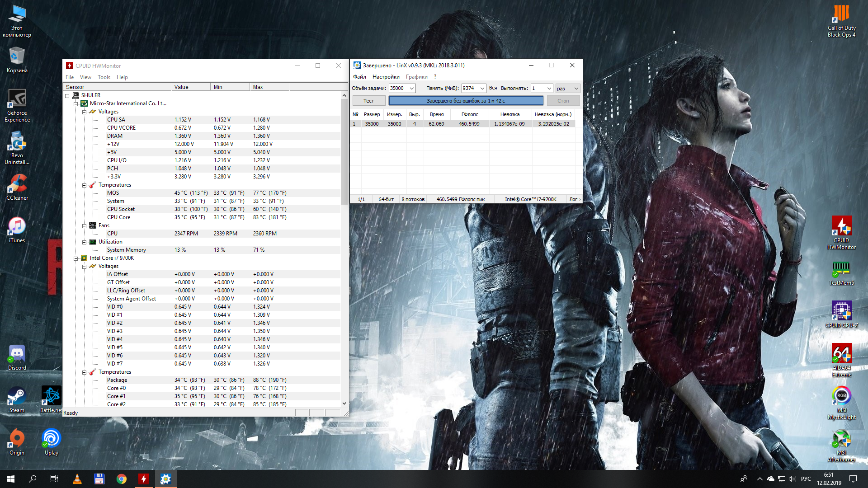Launch the Steam desktop icon

(x=17, y=396)
